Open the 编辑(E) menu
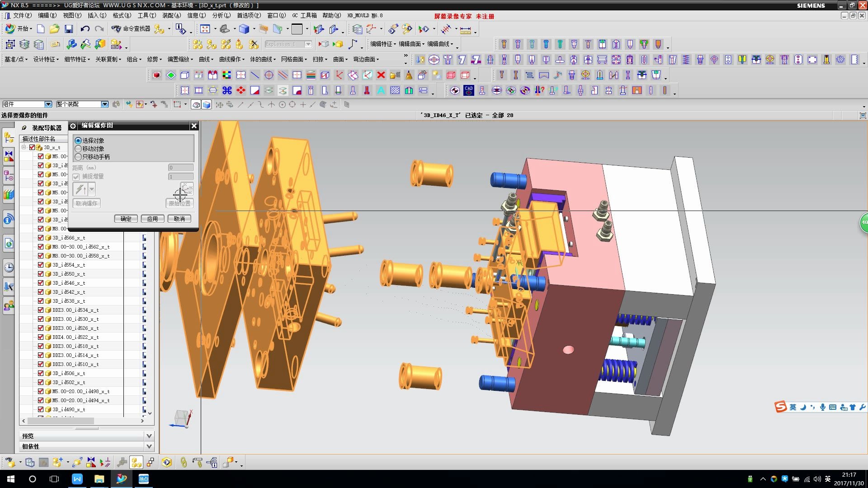Screen dimensions: 868x488 point(47,15)
